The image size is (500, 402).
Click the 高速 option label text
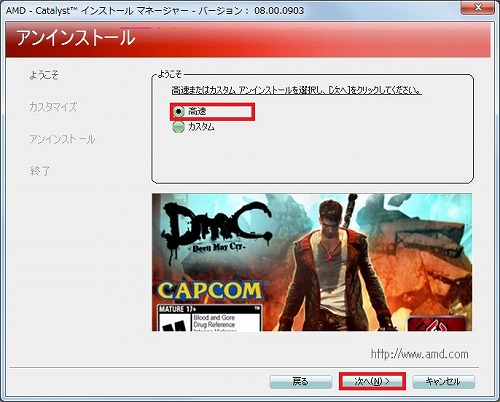[x=197, y=111]
